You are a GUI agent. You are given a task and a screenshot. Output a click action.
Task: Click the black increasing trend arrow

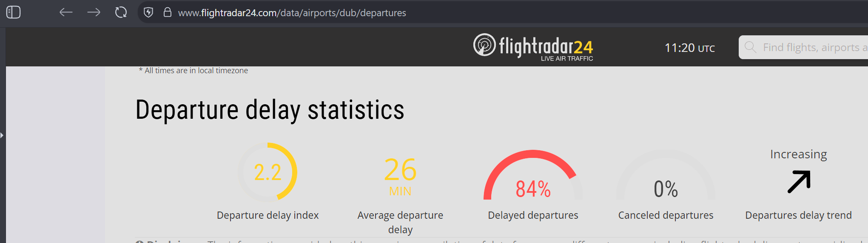799,182
